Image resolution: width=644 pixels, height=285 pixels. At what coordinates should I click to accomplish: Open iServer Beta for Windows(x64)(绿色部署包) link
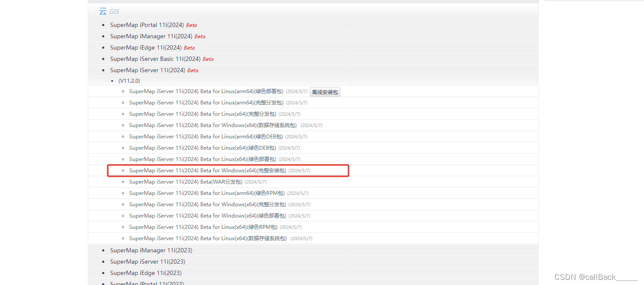pos(208,216)
